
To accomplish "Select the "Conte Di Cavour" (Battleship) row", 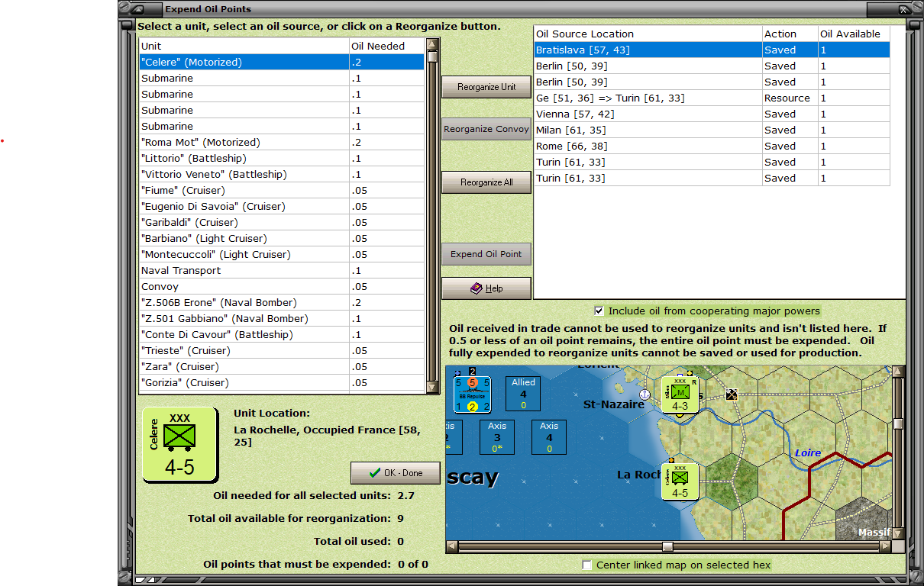I will (x=281, y=335).
